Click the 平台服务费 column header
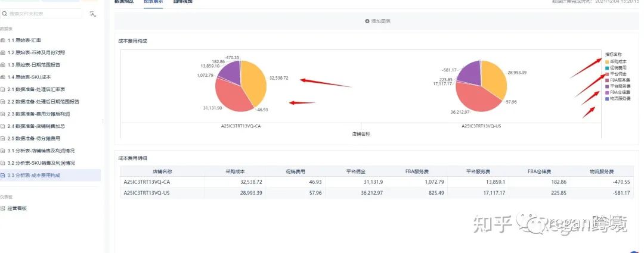This screenshot has height=253, width=644. (x=478, y=171)
